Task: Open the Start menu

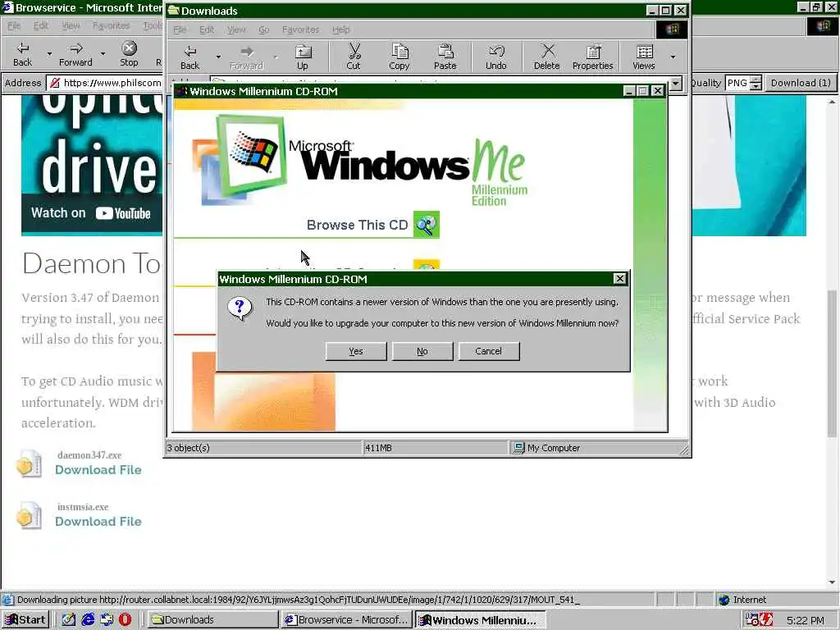Action: 25,620
